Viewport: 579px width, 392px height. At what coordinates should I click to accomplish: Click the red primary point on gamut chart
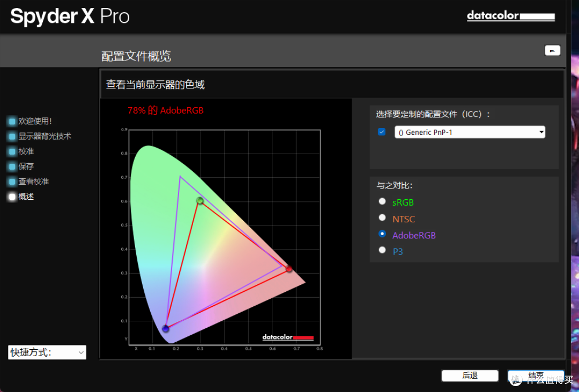(x=289, y=268)
